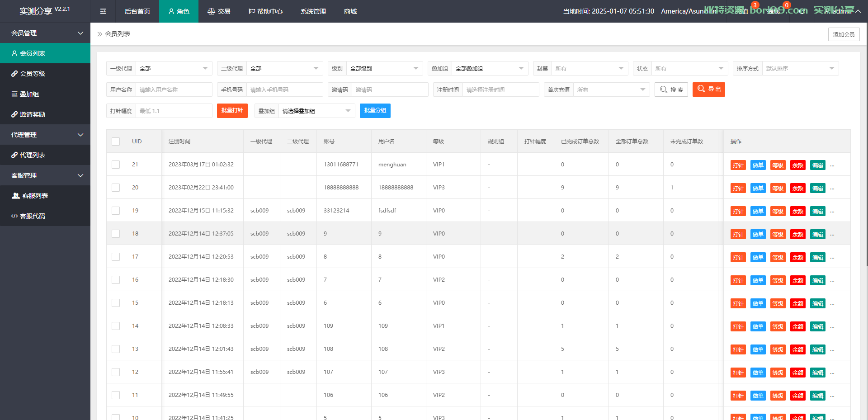Open the 排序方式 default sort dropdown

point(800,68)
